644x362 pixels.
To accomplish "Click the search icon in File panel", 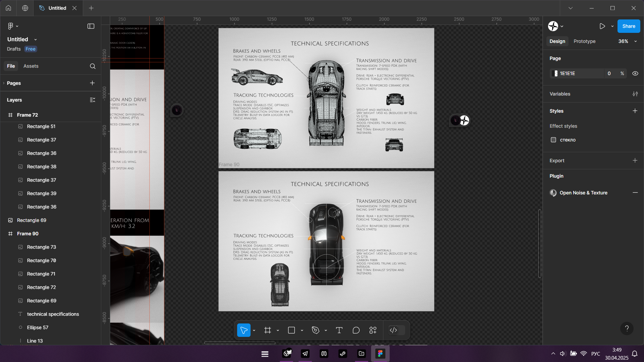I will pos(93,66).
